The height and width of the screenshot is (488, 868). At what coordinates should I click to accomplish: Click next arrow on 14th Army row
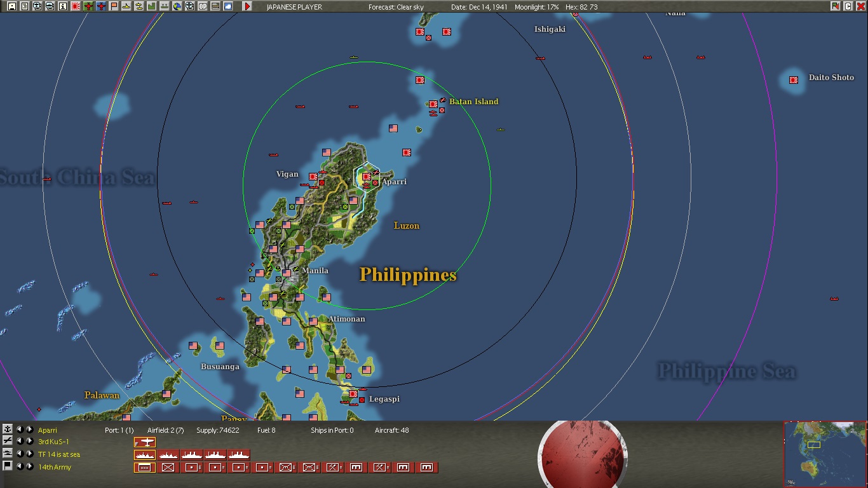click(x=29, y=466)
